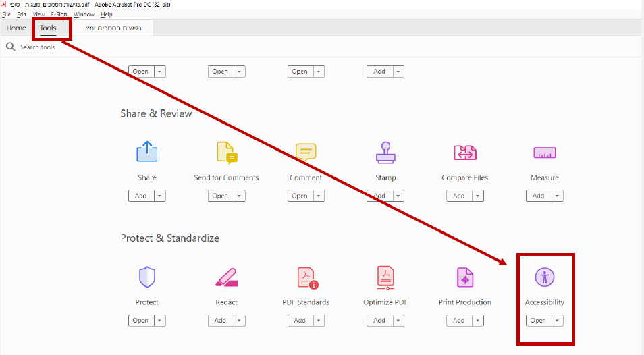Click the search magnifier icon

(11, 47)
